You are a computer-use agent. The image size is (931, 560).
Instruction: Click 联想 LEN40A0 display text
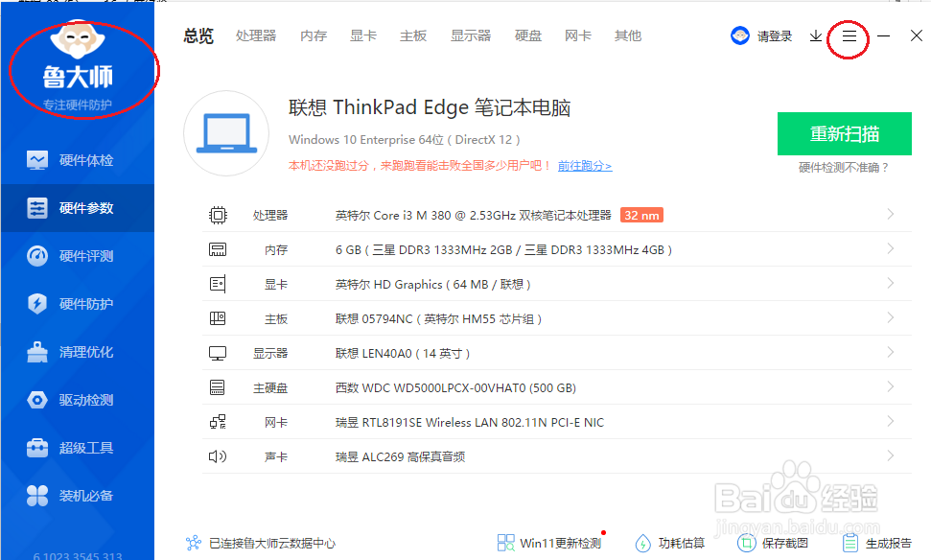click(403, 353)
